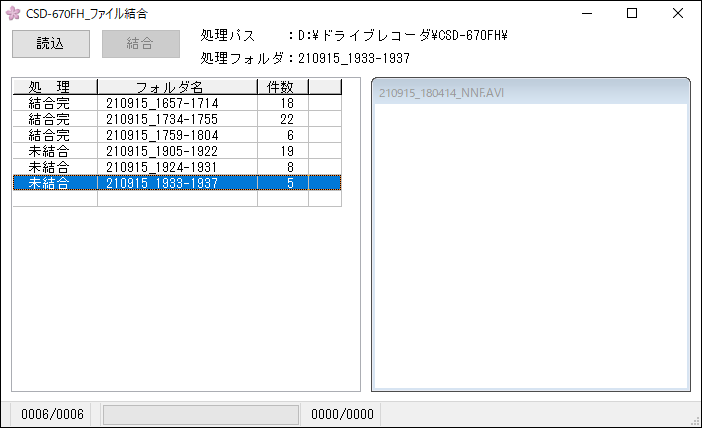Click count 22 in the table
Image resolution: width=702 pixels, height=428 pixels.
pos(287,120)
